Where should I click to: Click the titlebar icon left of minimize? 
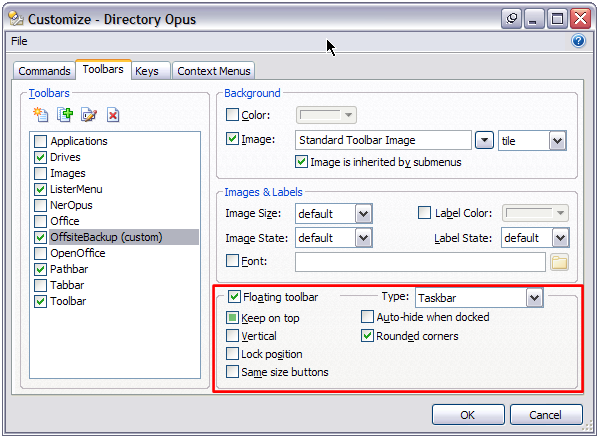[x=512, y=18]
